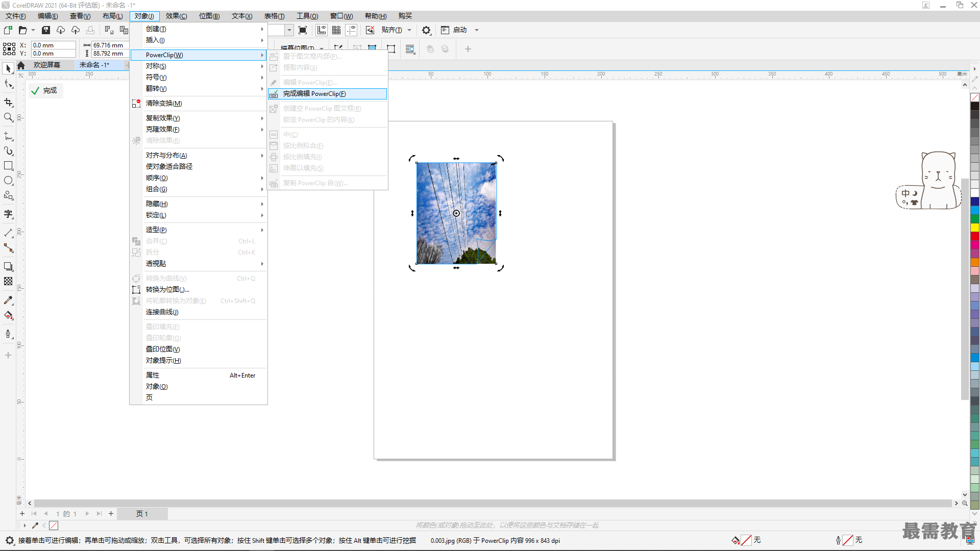Screen dimensions: 980x551
Task: Expand the 造型 submenu
Action: pos(199,230)
